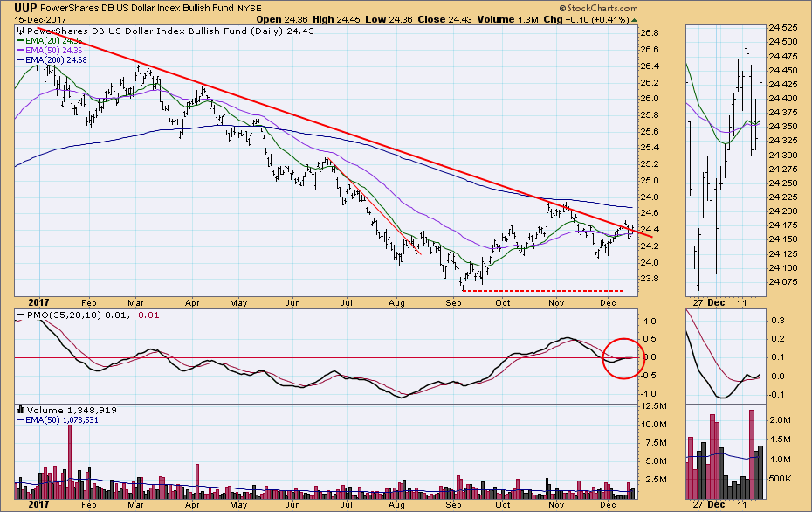Click the -1.0 PMO axis label
812x512 pixels.
coord(649,394)
